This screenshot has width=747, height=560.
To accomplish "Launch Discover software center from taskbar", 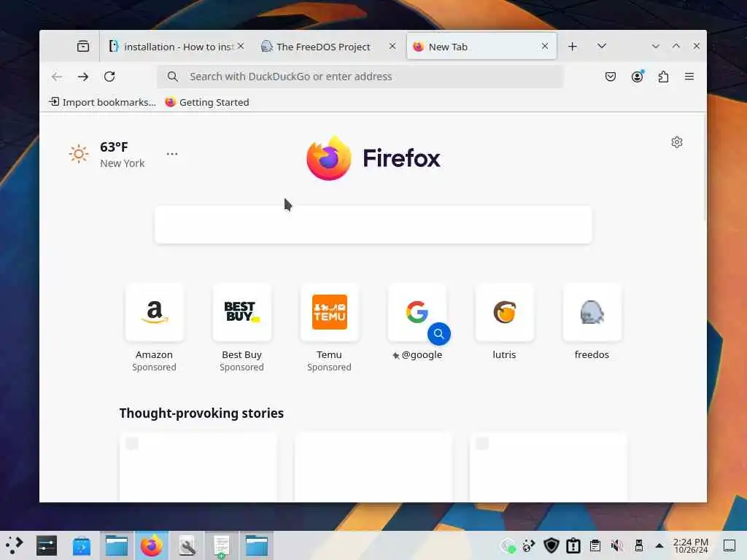I will [x=82, y=545].
